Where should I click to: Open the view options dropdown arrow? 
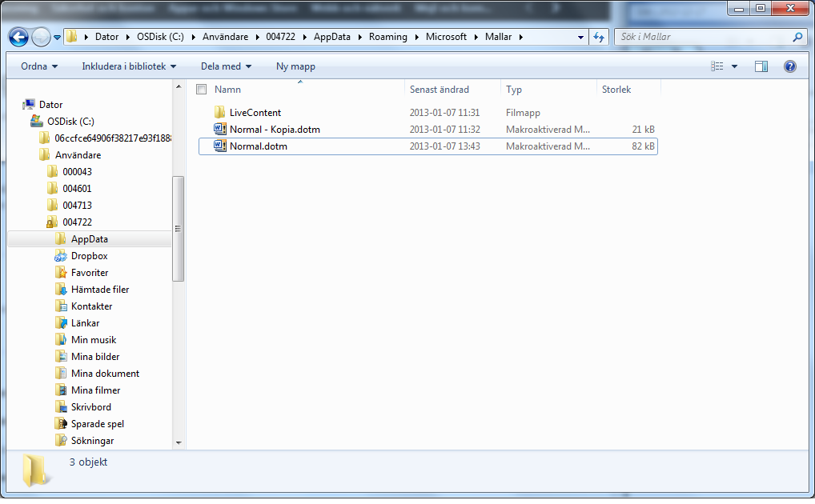pyautogui.click(x=735, y=66)
